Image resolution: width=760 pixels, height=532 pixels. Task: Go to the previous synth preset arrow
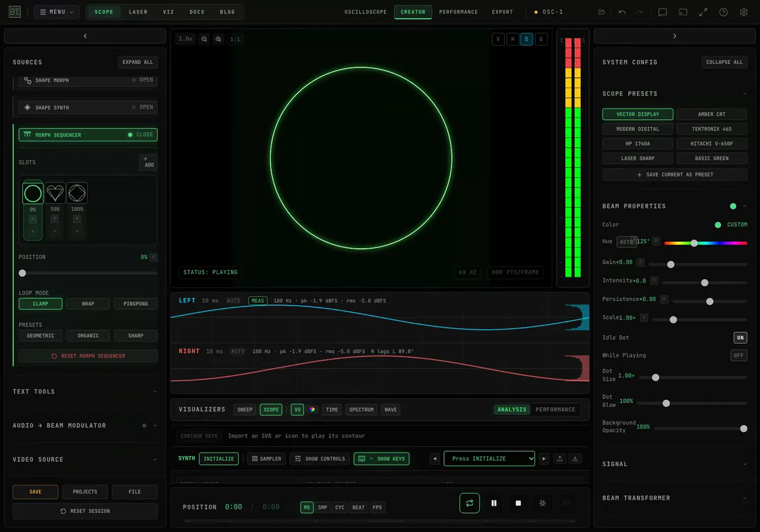435,458
